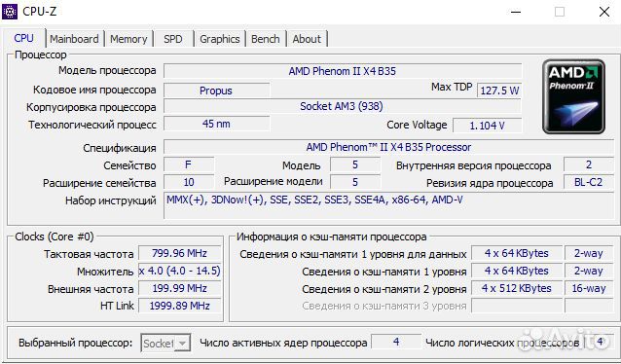Open the CPU tab
The width and height of the screenshot is (621, 364).
pyautogui.click(x=23, y=38)
